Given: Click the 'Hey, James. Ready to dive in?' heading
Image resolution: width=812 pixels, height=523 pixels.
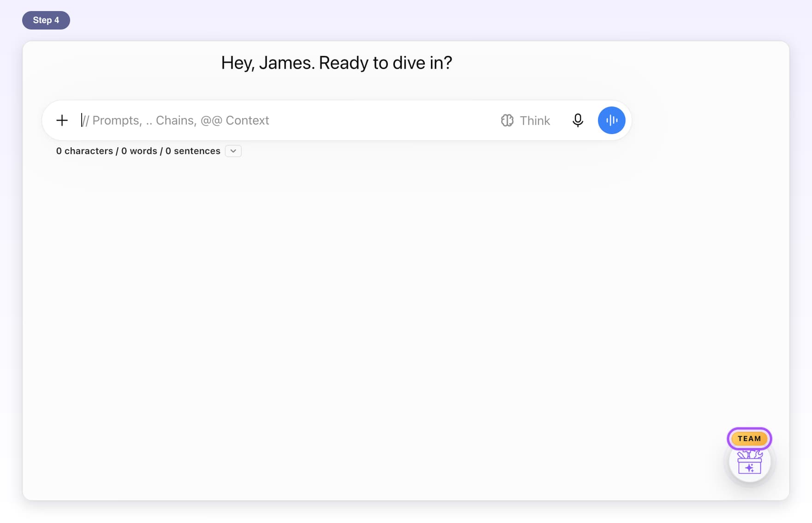Looking at the screenshot, I should pyautogui.click(x=336, y=63).
